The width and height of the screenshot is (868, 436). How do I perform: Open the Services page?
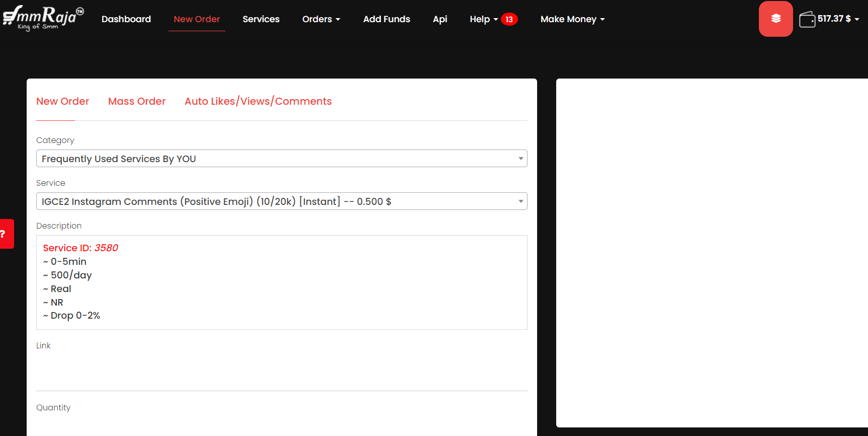point(261,19)
